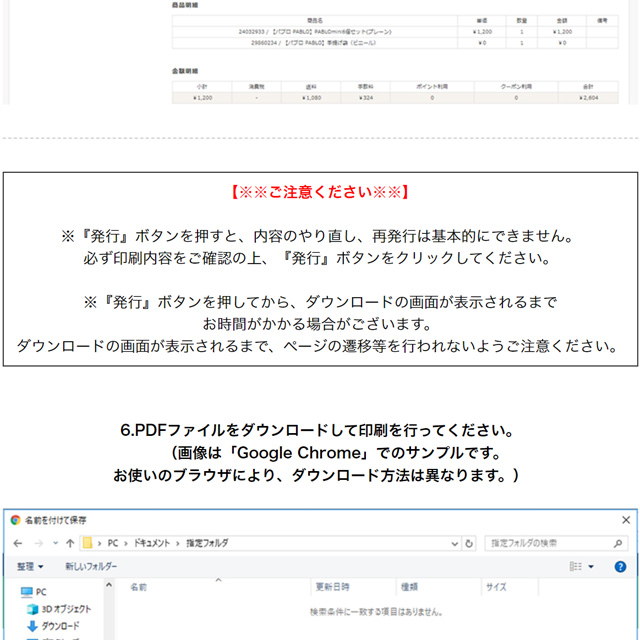Click the Chrome icon in dialog title bar
The height and width of the screenshot is (640, 640).
[15, 520]
